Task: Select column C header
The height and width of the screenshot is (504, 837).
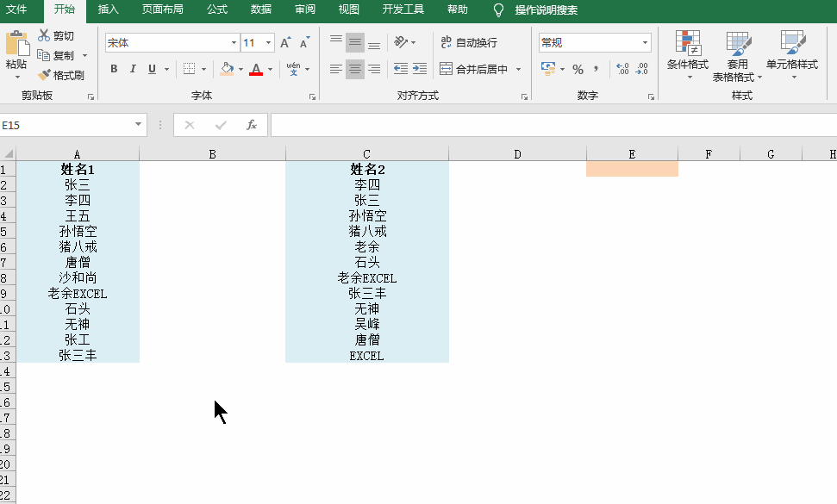Action: point(366,154)
